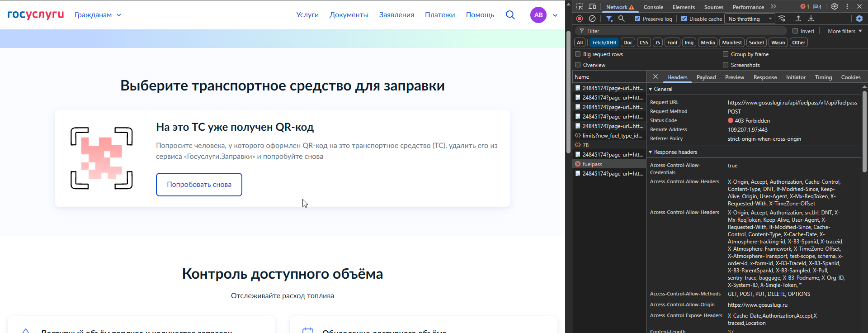Select the first 24845174?page-url request
The height and width of the screenshot is (333, 868).
[x=609, y=88]
